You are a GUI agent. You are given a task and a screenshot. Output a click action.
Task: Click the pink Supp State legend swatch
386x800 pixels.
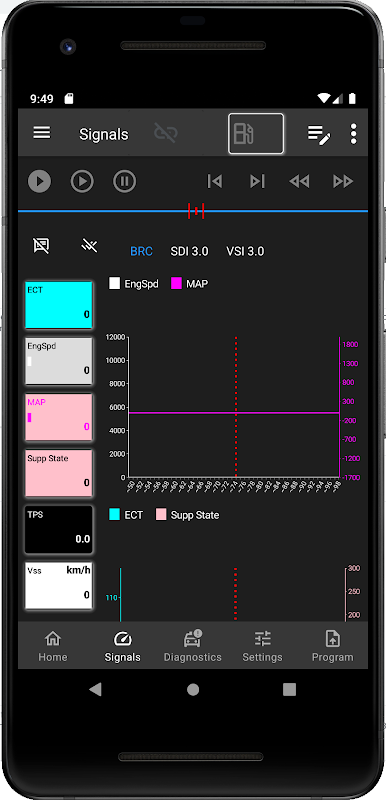click(161, 515)
